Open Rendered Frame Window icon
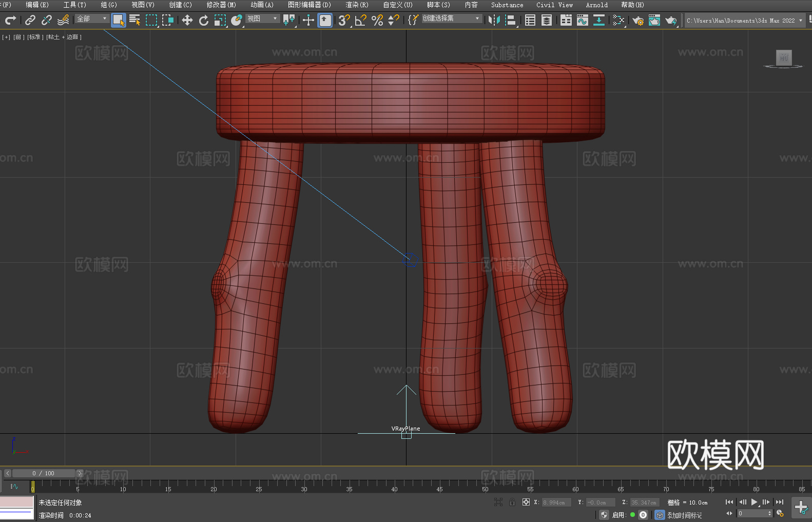Image resolution: width=812 pixels, height=522 pixels. point(654,20)
